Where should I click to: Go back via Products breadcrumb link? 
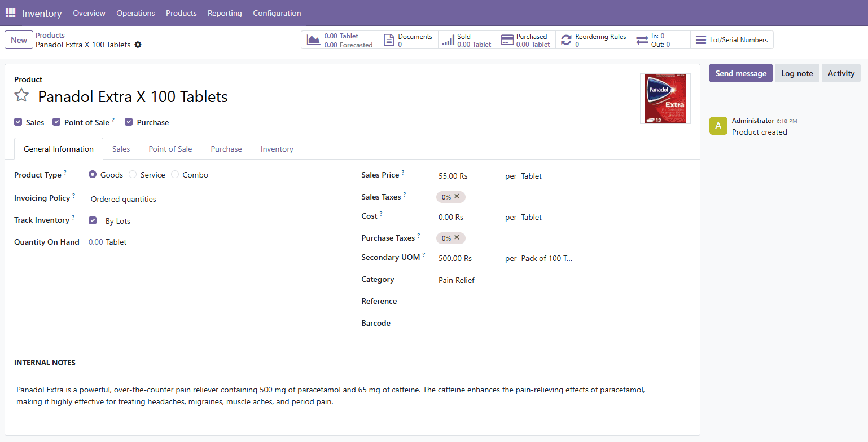coord(50,35)
